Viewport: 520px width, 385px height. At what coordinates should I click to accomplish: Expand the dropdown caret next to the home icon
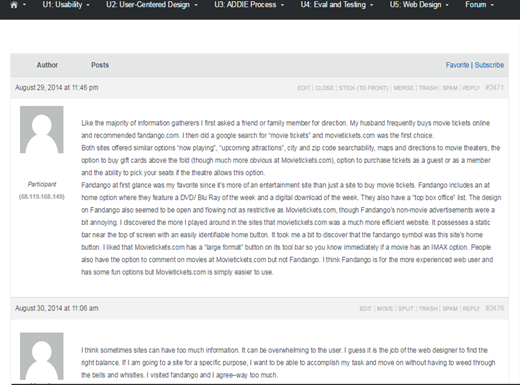pos(24,5)
